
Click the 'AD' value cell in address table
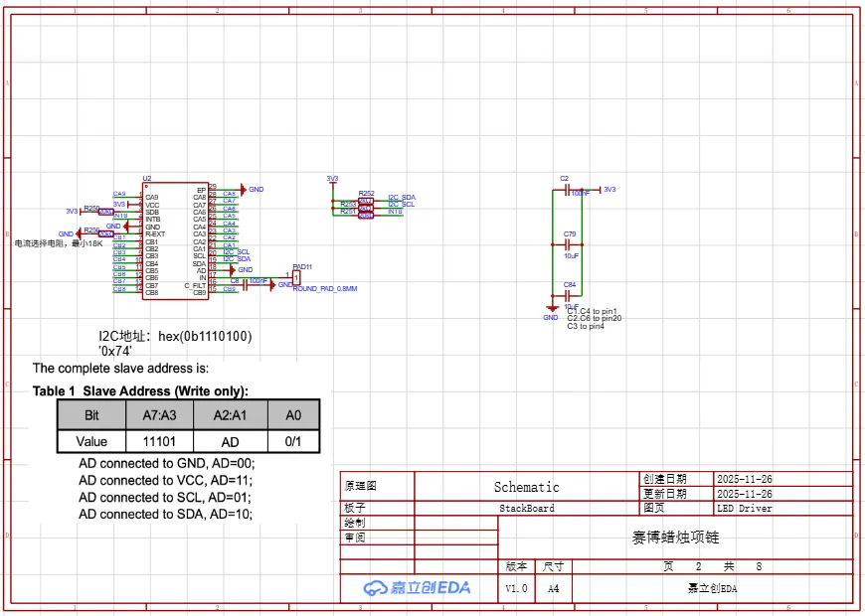click(231, 440)
